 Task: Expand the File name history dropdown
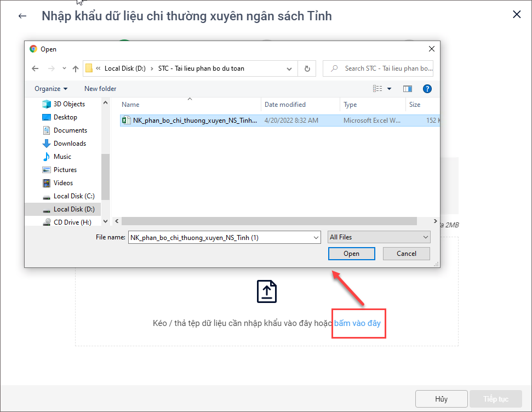[316, 237]
